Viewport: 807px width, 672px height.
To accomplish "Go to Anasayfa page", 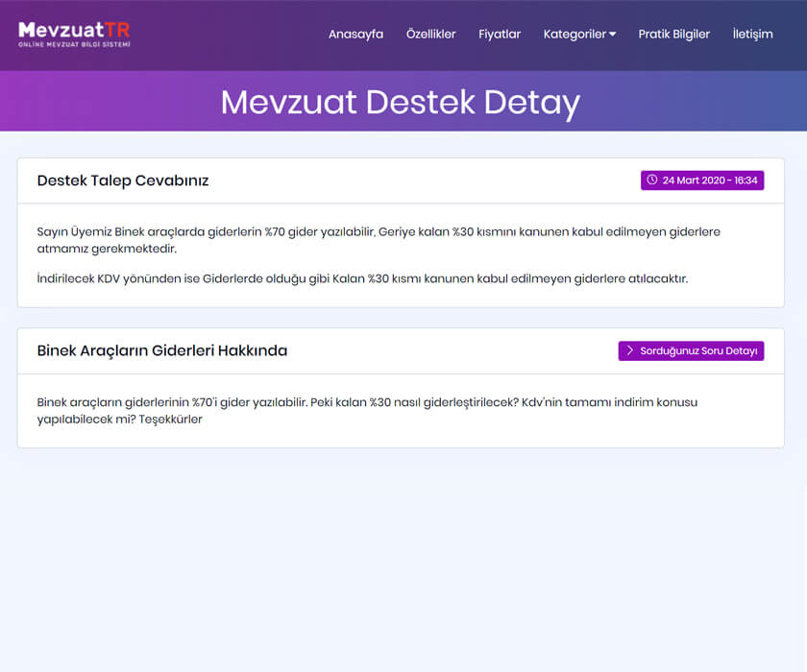I will 355,33.
